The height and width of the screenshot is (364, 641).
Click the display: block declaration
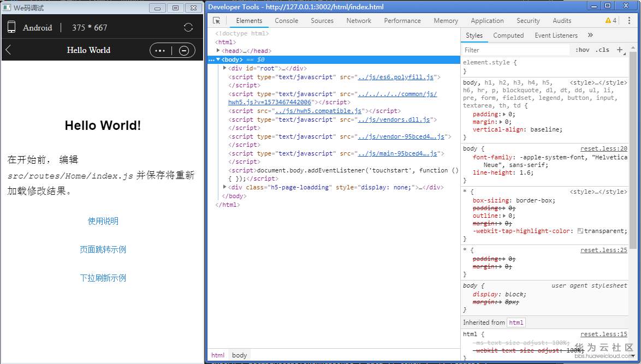click(x=500, y=294)
